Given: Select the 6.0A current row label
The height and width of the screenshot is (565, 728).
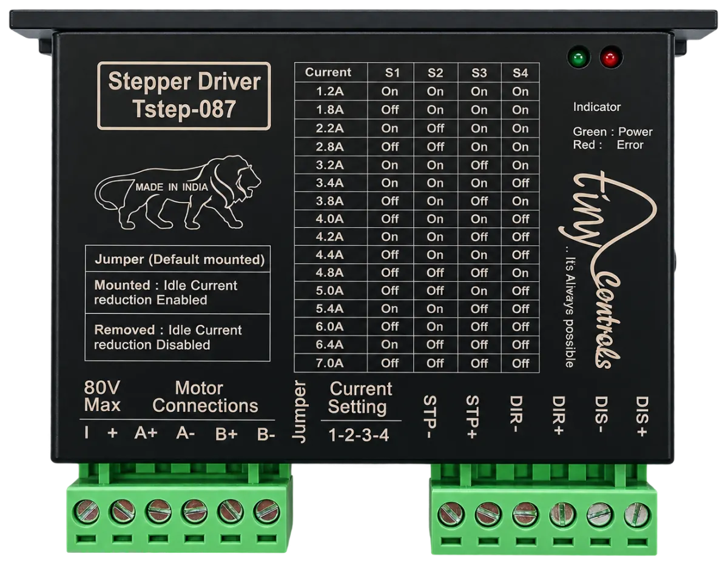Looking at the screenshot, I should pyautogui.click(x=330, y=327).
